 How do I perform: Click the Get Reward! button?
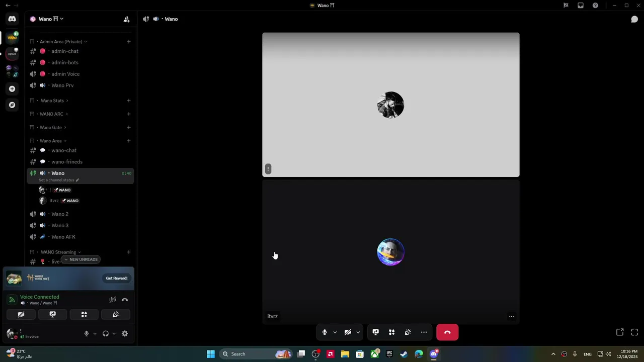tap(117, 278)
